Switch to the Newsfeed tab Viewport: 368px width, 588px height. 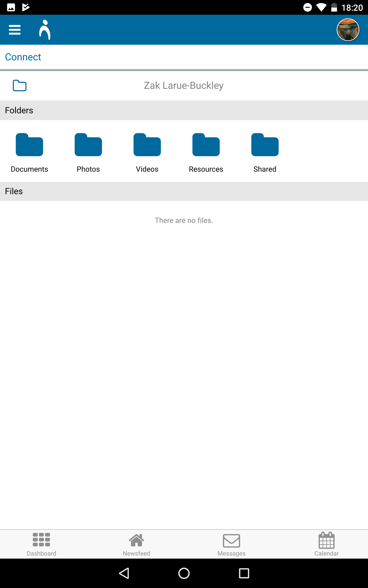(x=136, y=544)
